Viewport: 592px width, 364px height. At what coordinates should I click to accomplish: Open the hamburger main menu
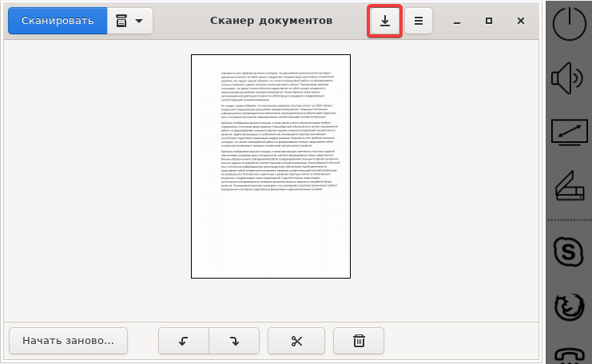pyautogui.click(x=419, y=21)
